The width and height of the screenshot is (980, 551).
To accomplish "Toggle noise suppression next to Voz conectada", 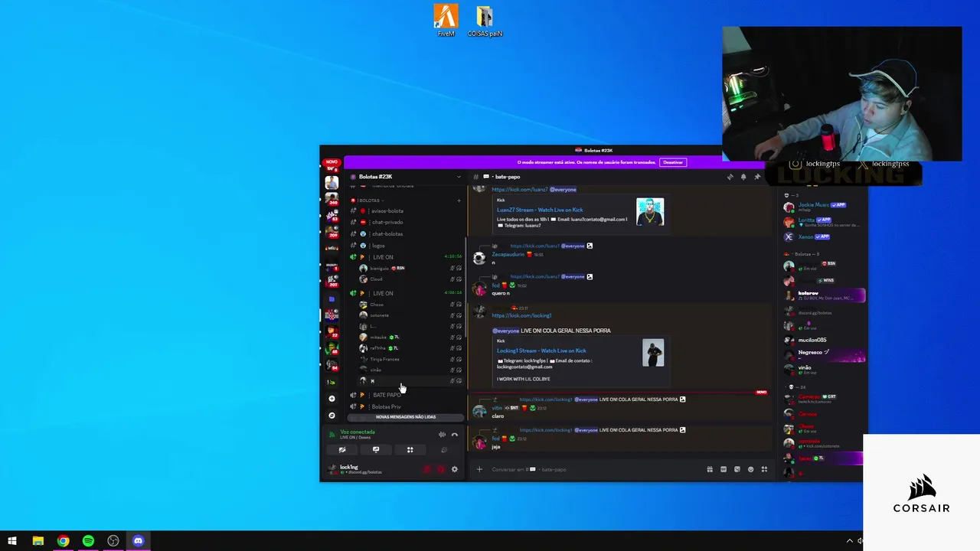I will 442,435.
